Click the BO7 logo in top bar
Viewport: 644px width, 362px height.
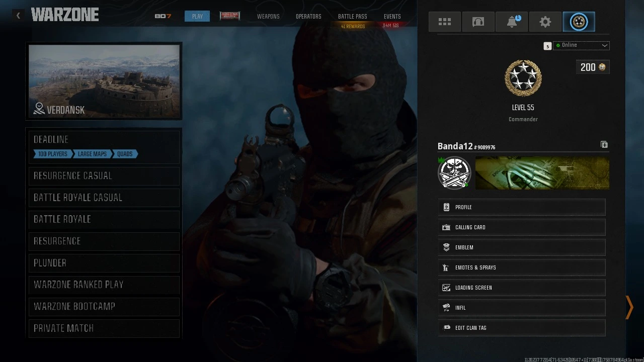coord(163,16)
